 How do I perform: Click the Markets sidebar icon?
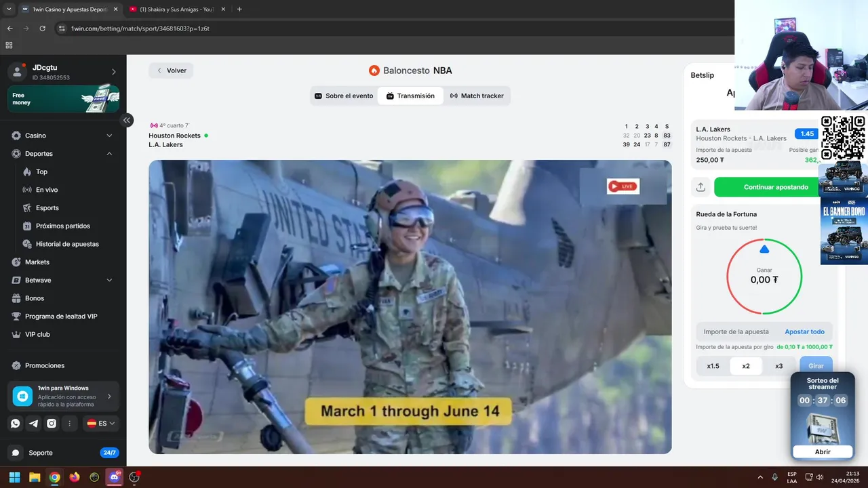[16, 262]
